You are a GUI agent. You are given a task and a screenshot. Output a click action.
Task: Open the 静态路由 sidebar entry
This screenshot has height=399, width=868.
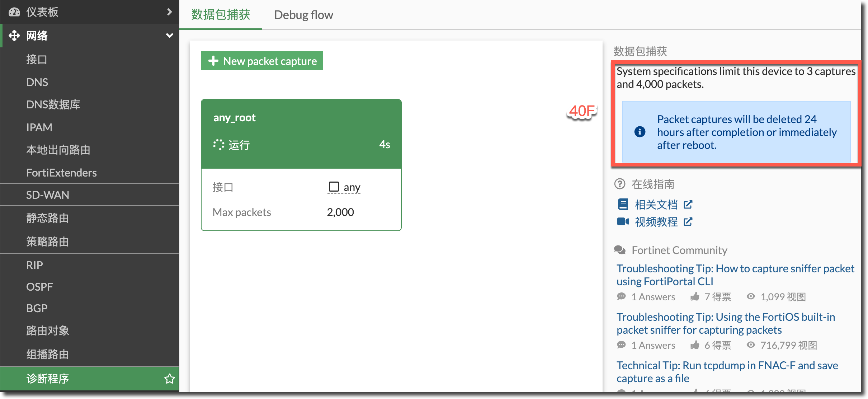[47, 218]
